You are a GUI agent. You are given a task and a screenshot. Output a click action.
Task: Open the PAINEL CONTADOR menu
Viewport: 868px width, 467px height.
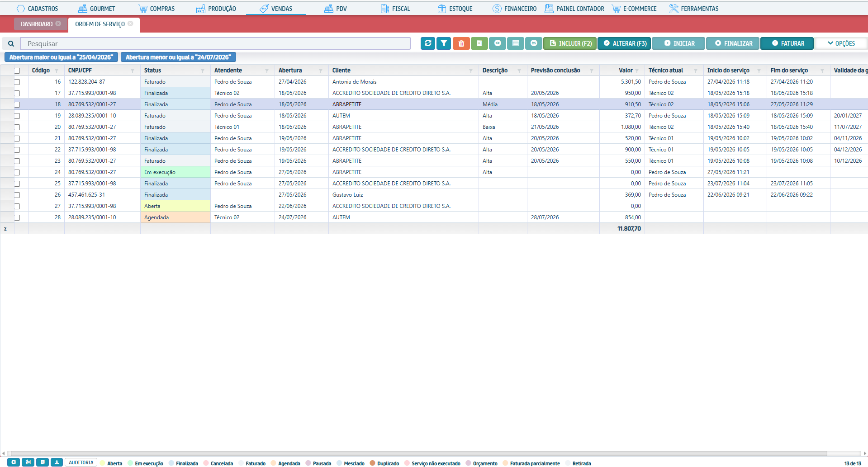[574, 9]
